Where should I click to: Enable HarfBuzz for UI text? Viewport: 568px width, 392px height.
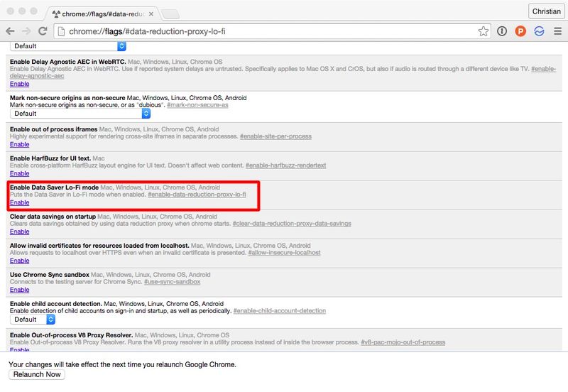coord(20,173)
